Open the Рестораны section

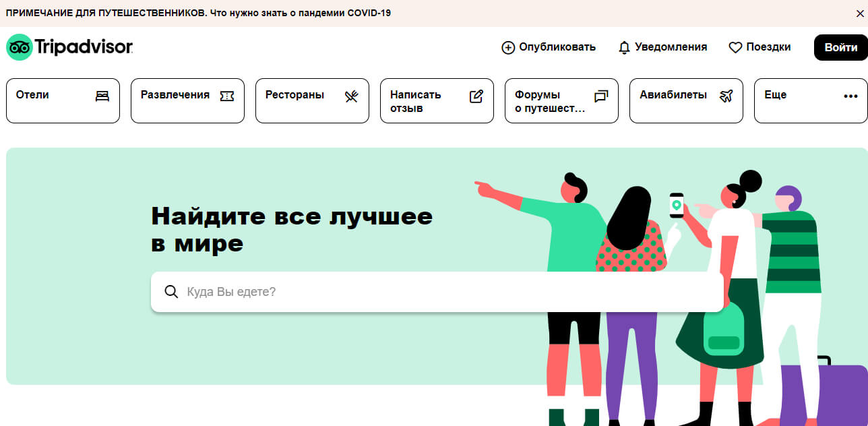click(x=294, y=94)
